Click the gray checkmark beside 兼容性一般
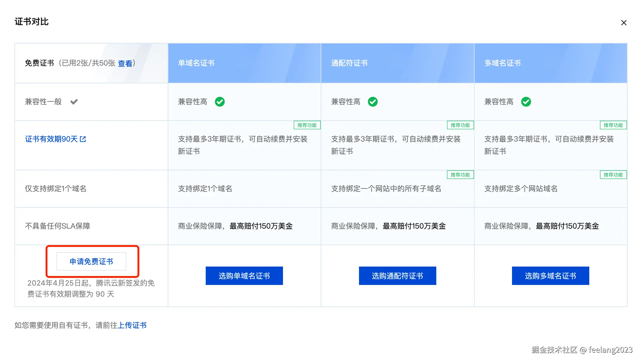The image size is (642, 364). (74, 102)
